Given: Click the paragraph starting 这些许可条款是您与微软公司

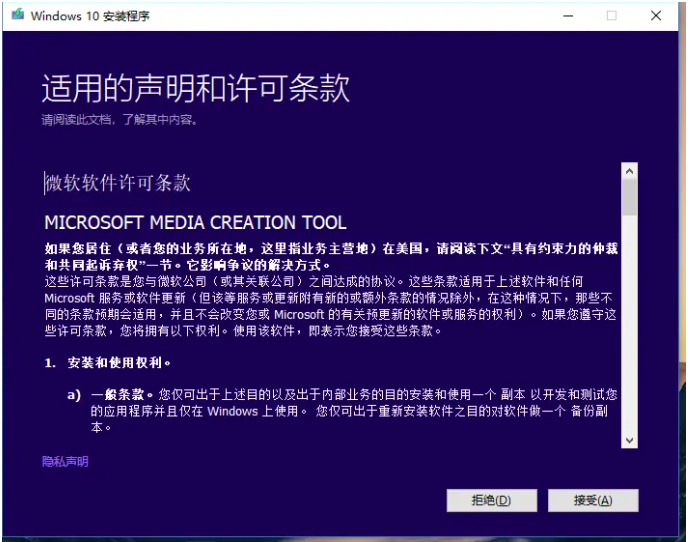Looking at the screenshot, I should point(330,306).
